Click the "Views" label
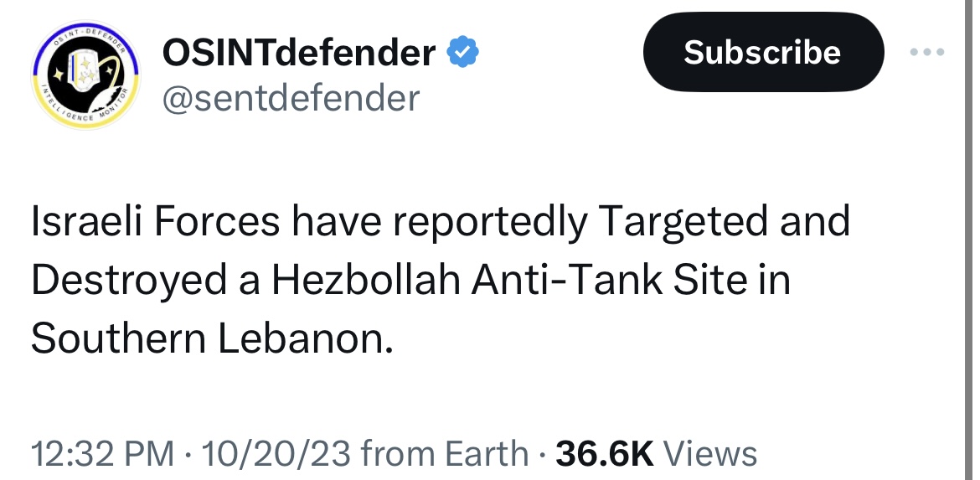 pos(709,453)
